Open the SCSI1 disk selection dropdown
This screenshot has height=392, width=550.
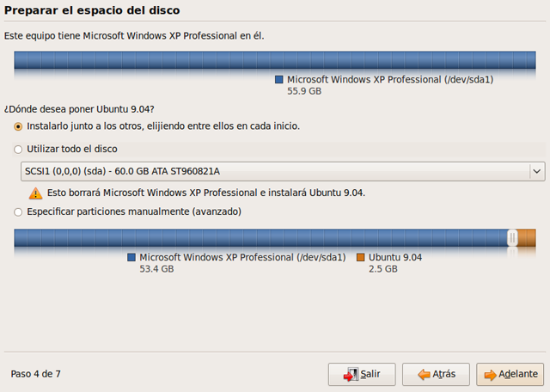(275, 171)
